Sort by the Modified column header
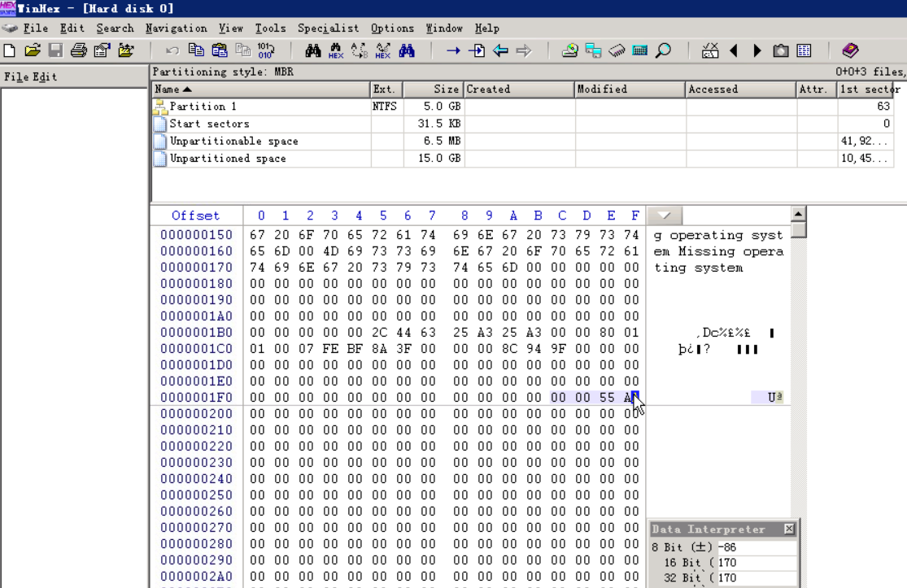 [x=630, y=89]
